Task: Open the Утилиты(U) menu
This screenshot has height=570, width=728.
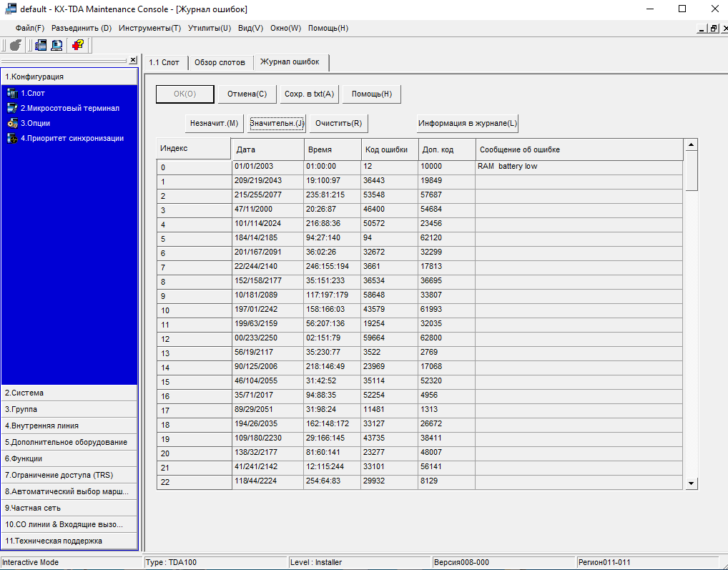Action: point(210,29)
